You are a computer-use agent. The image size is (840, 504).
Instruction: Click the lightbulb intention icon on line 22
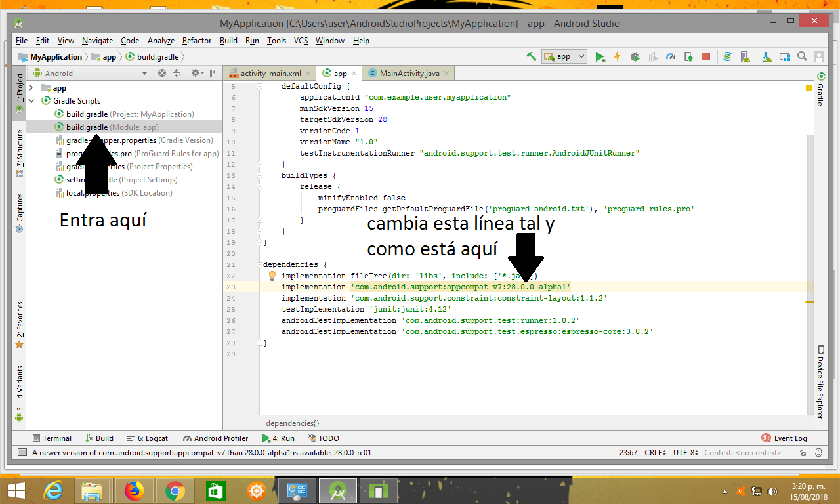point(272,276)
